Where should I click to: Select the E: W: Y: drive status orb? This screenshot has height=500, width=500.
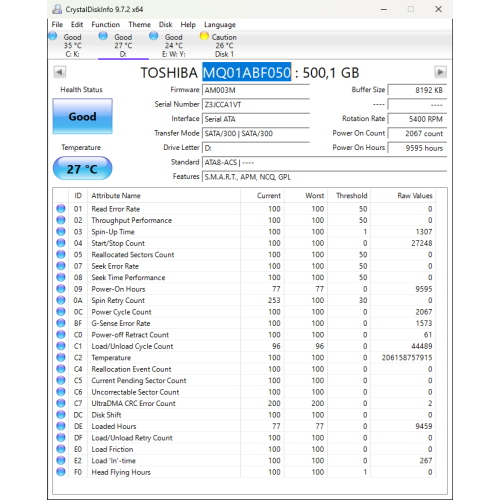coord(154,36)
